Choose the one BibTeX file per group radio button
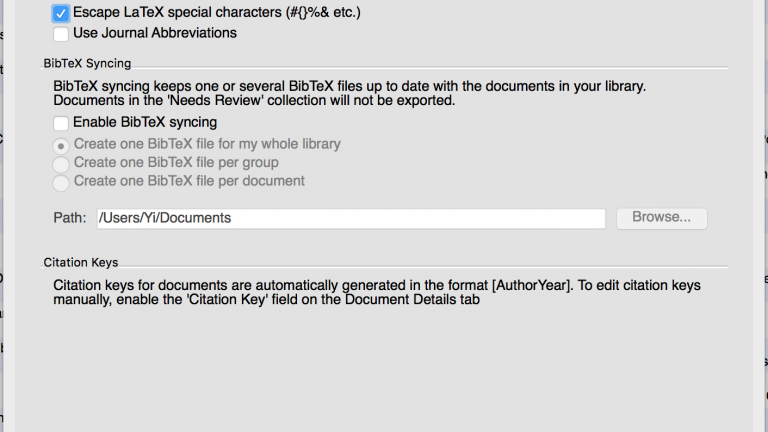 (61, 164)
